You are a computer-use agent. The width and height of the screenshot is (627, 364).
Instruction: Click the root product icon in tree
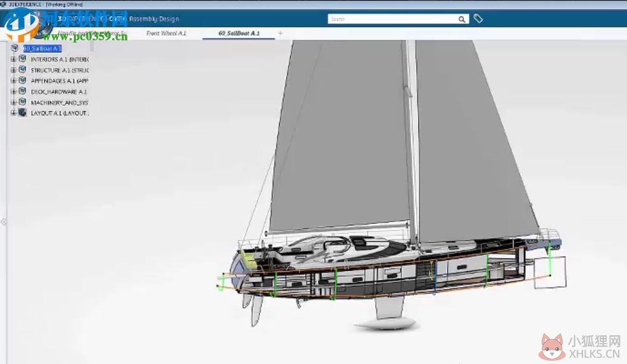pos(15,48)
